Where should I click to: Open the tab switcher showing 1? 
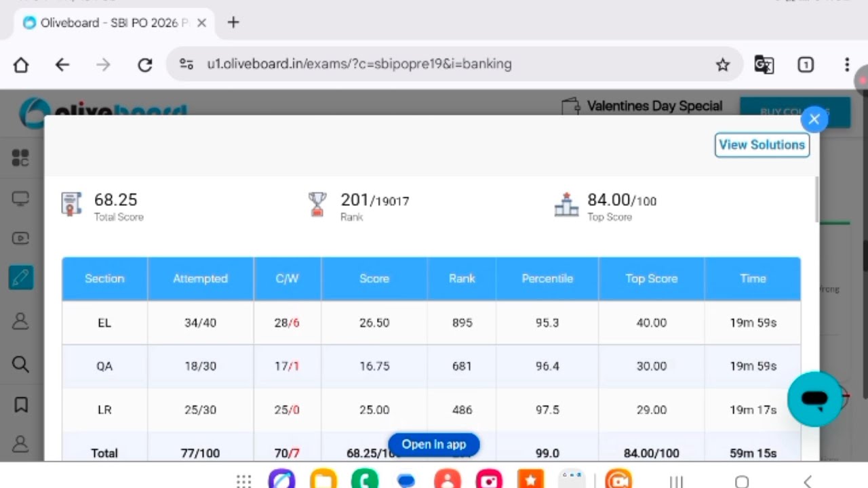pos(806,64)
